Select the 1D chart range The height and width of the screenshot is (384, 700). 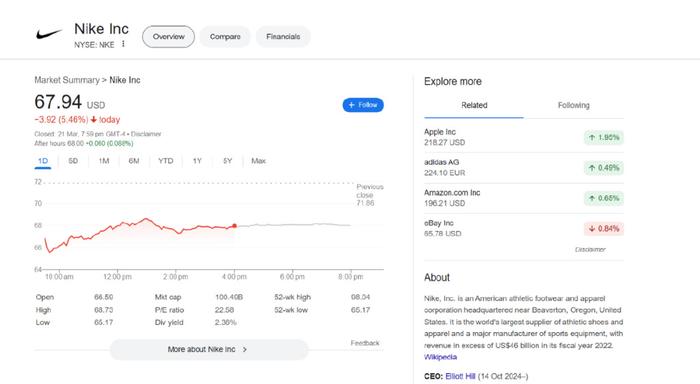[x=43, y=161]
